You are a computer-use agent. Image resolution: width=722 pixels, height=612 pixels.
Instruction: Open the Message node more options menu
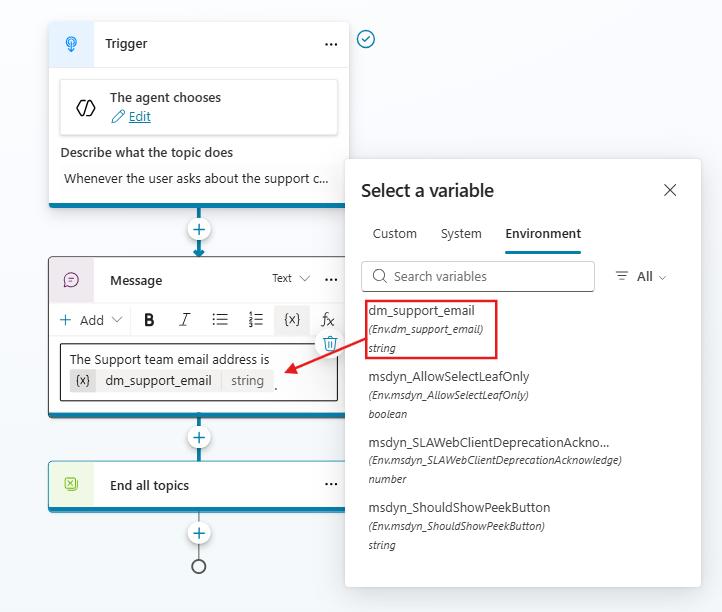coord(331,280)
